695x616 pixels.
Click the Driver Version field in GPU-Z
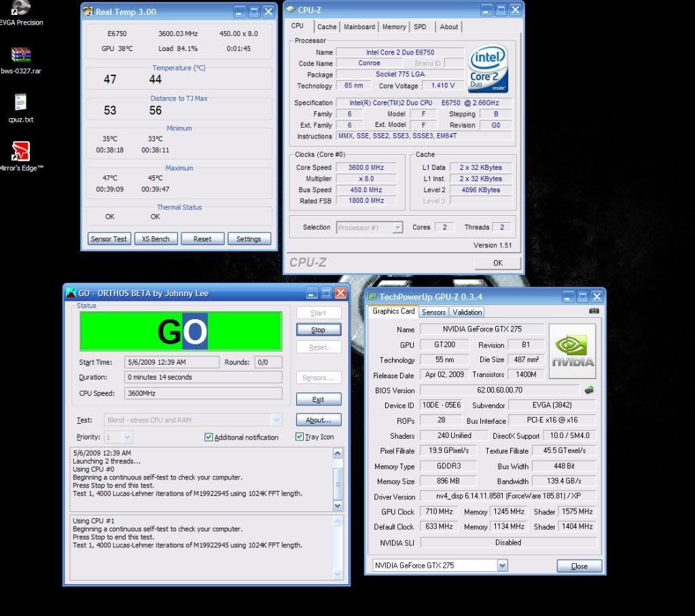tap(507, 496)
